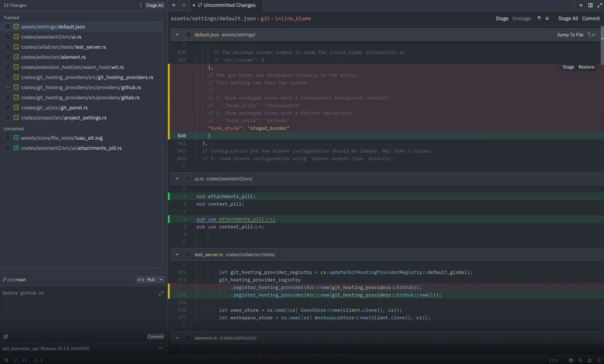Click the back navigation arrow in tab bar

coord(174,5)
